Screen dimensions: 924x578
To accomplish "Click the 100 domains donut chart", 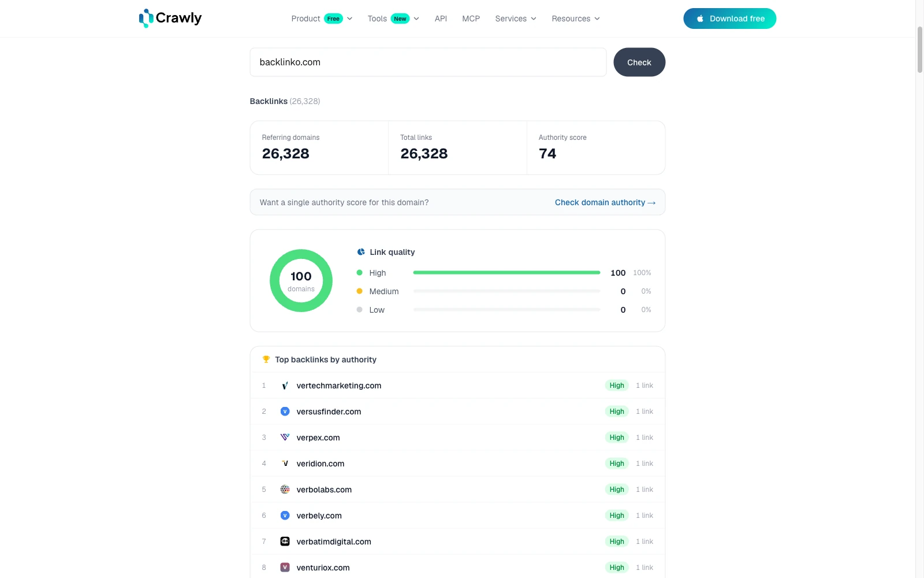I will 301,281.
